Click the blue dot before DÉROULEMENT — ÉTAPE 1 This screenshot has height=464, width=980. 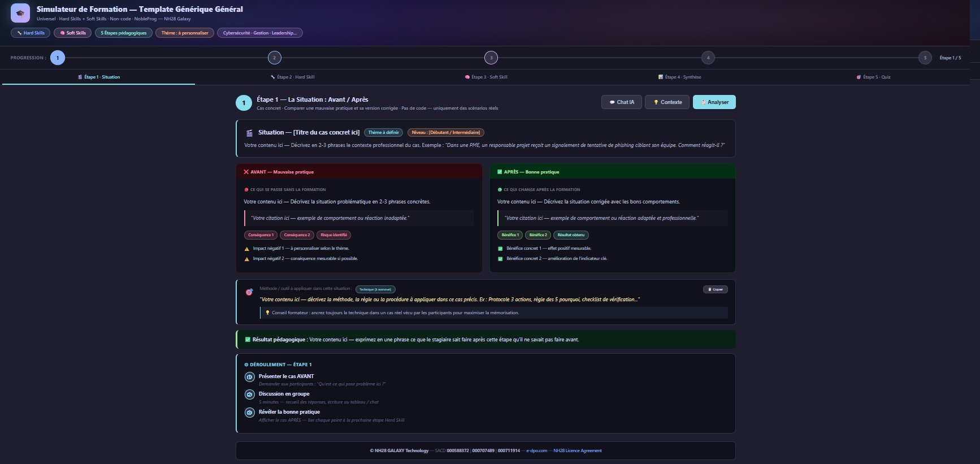pos(246,365)
